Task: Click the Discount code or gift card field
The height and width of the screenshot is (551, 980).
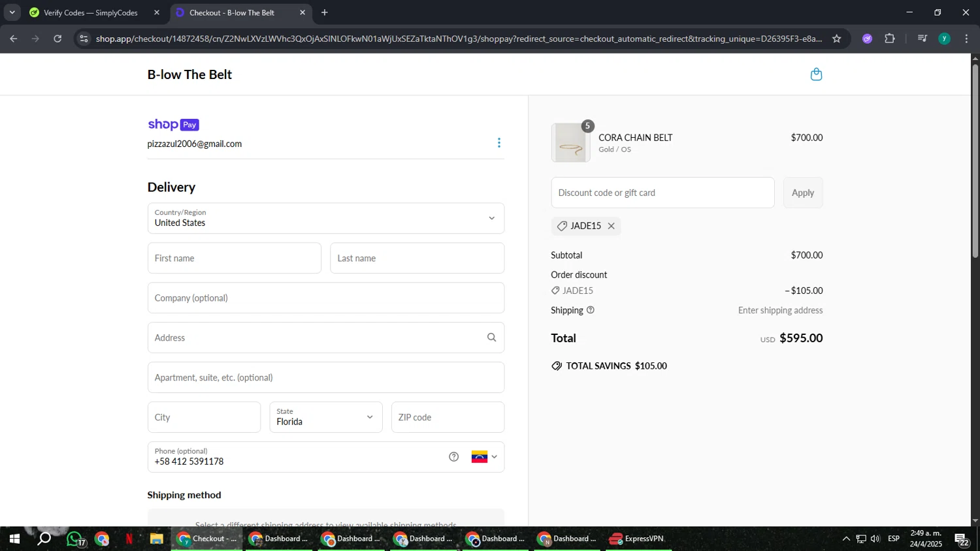Action: [662, 193]
